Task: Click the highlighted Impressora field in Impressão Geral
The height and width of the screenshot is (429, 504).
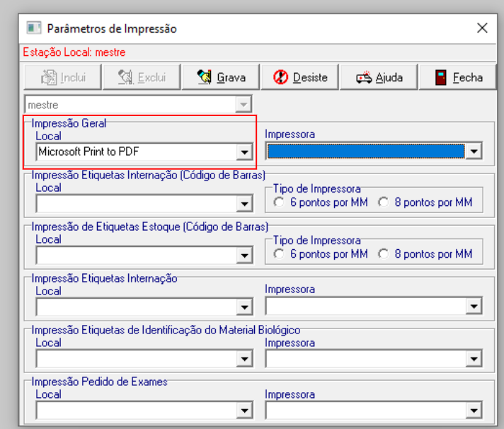Action: [x=366, y=151]
